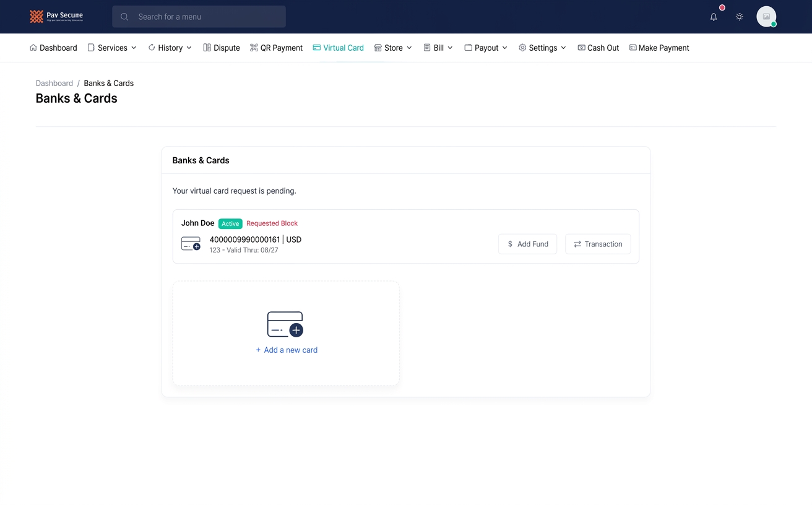Viewport: 812px width, 505px height.
Task: Click the 'virtual card request is pending' message
Action: point(235,191)
